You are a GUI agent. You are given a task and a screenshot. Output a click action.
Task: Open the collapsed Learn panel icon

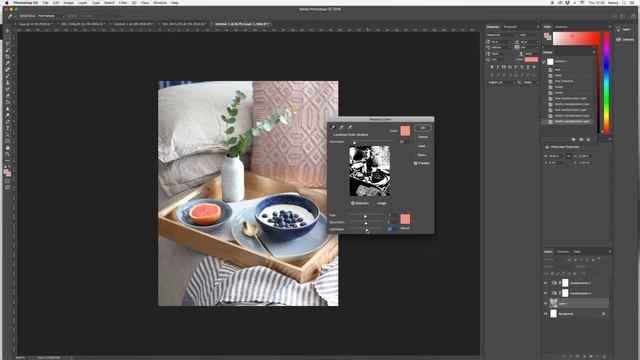pos(618,29)
